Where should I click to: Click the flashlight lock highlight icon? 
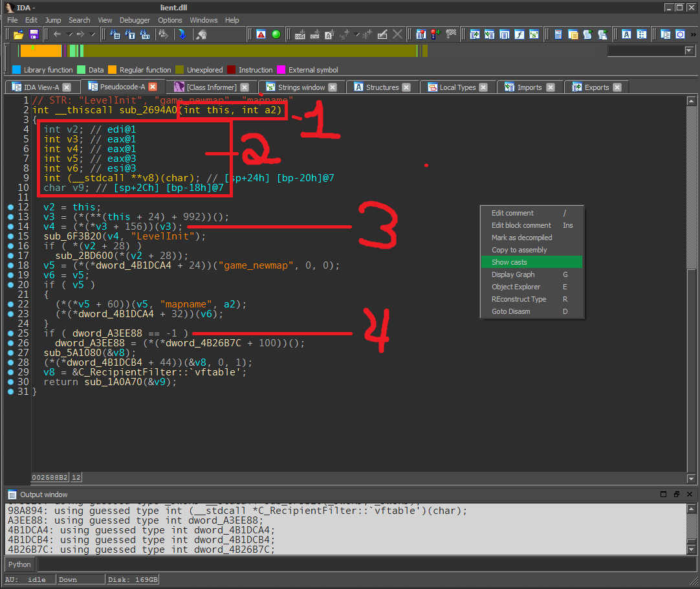202,34
